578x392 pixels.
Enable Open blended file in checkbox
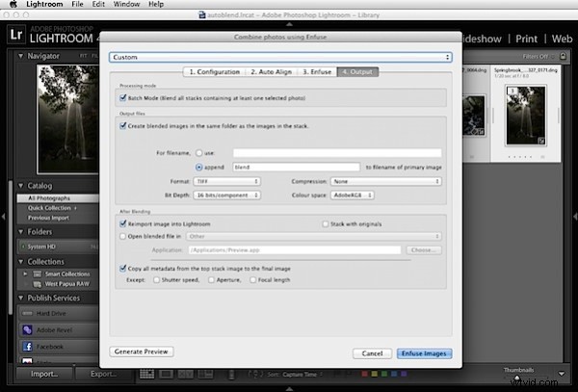point(122,237)
